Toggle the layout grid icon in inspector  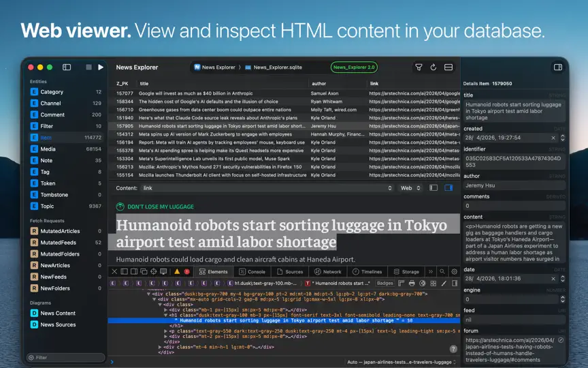[433, 283]
